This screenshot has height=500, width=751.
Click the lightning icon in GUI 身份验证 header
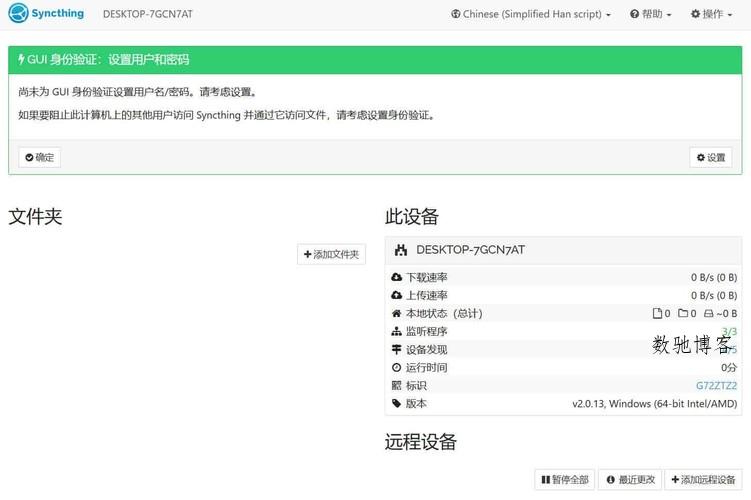21,59
